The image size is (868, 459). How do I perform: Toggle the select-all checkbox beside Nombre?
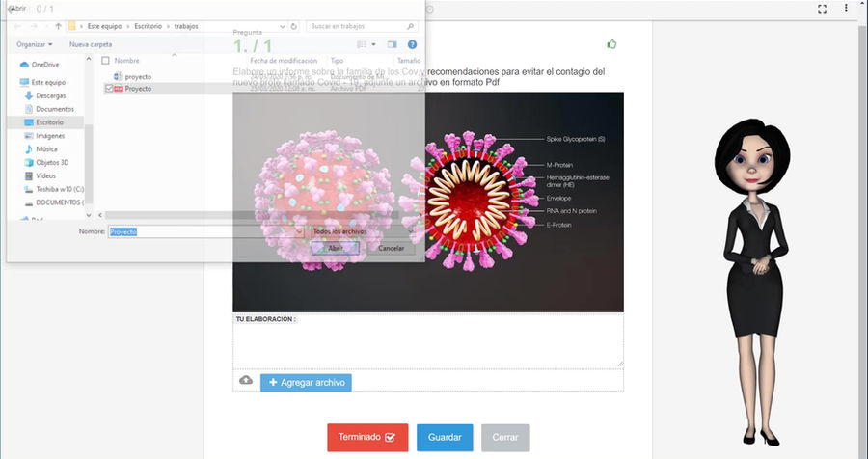click(105, 61)
